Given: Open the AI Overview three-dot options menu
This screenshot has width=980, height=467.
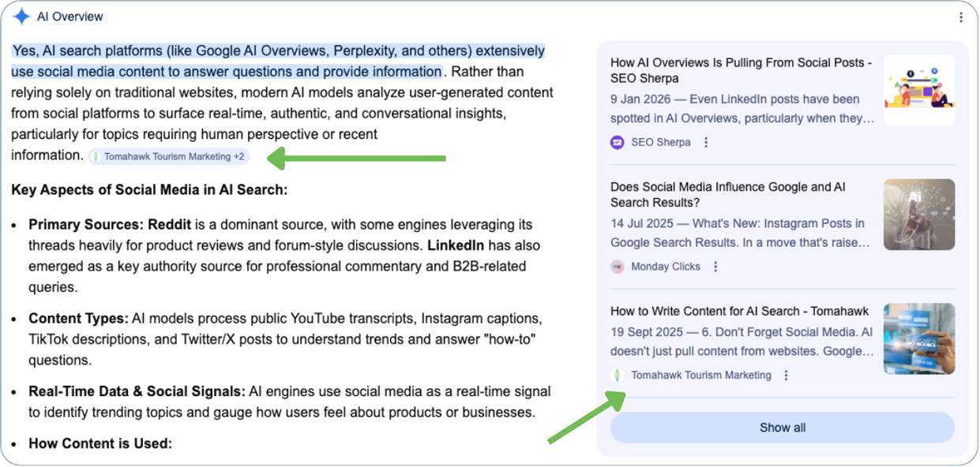Looking at the screenshot, I should 960,17.
